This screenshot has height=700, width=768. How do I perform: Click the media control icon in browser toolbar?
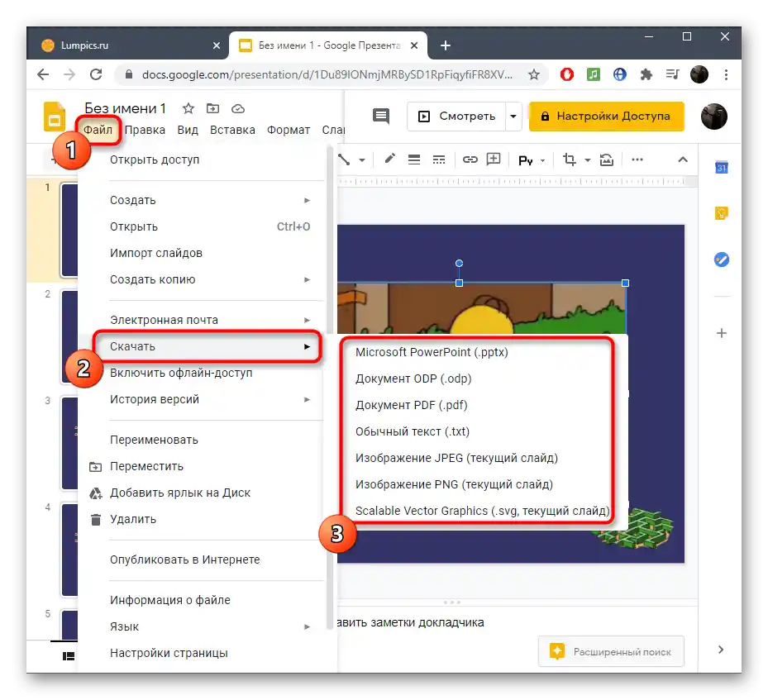[672, 74]
